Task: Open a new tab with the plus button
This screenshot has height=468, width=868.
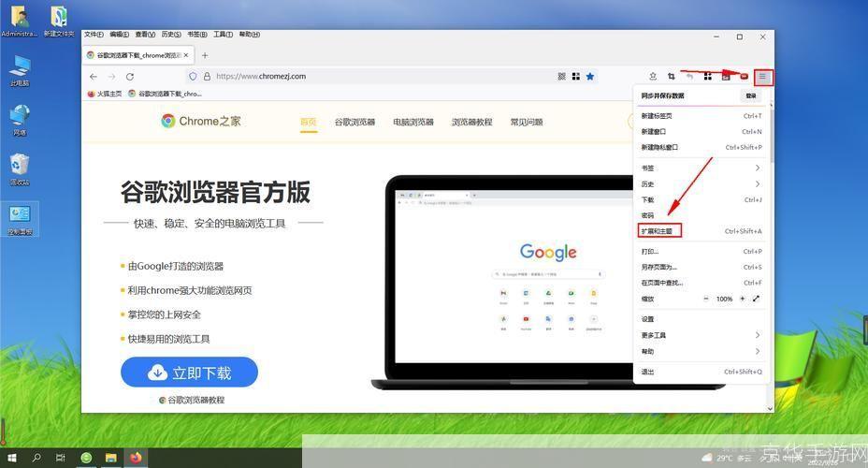Action: pos(205,55)
